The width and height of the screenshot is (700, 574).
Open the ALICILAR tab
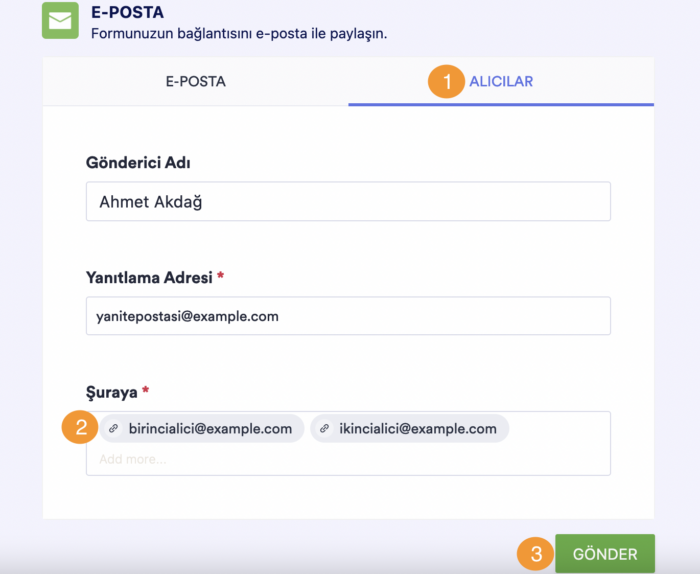[x=501, y=81]
